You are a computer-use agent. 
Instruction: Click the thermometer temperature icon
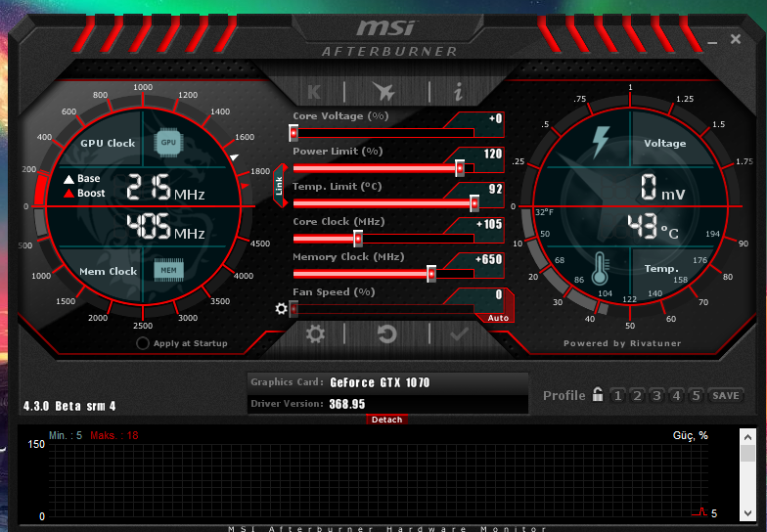click(600, 268)
